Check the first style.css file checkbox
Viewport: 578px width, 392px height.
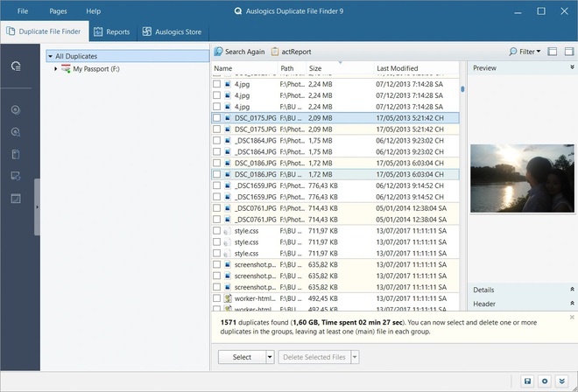(x=217, y=231)
